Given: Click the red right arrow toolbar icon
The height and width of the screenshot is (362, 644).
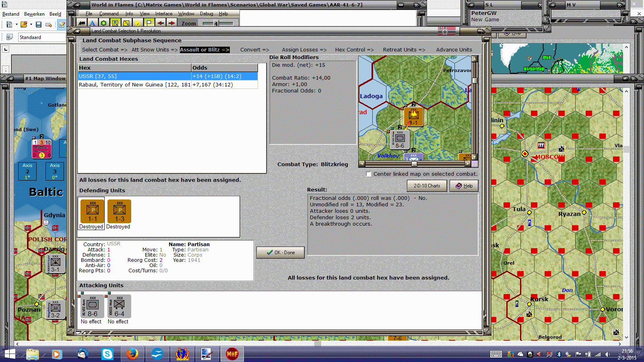Looking at the screenshot, I should click(x=171, y=23).
